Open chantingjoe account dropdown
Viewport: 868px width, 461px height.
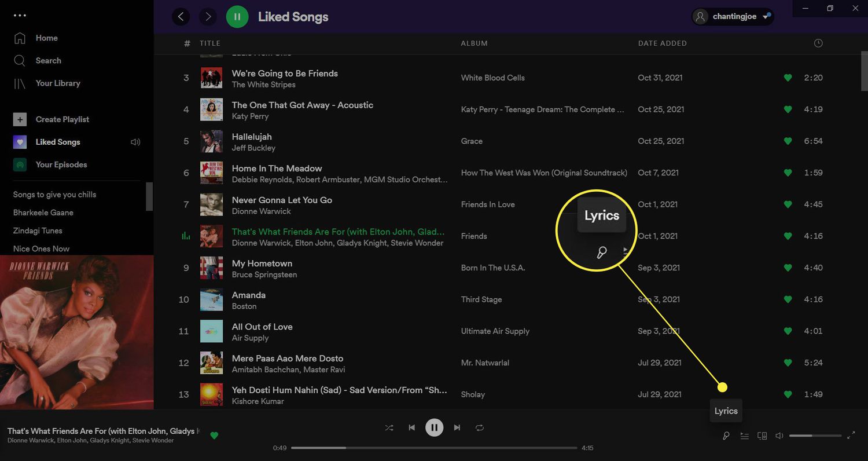(733, 17)
